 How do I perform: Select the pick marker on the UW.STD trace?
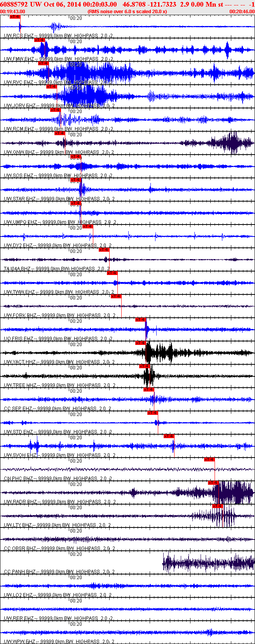click(153, 413)
